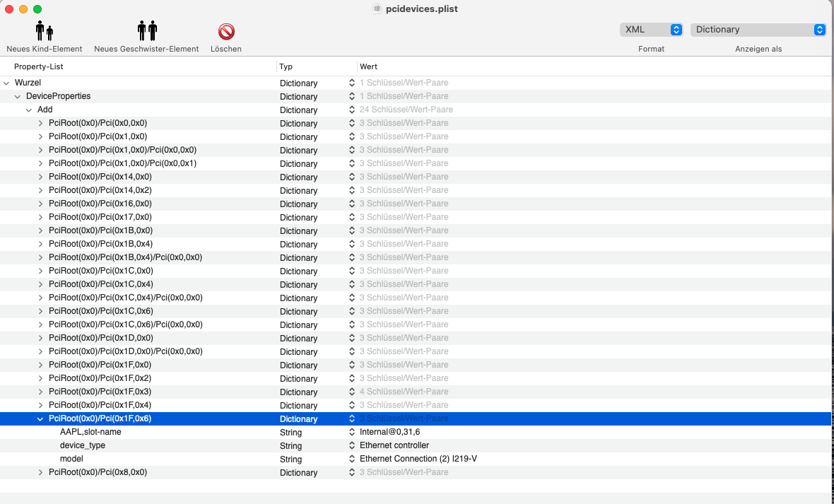Click the value Ethernet Connection (2) I219-V

(x=418, y=459)
